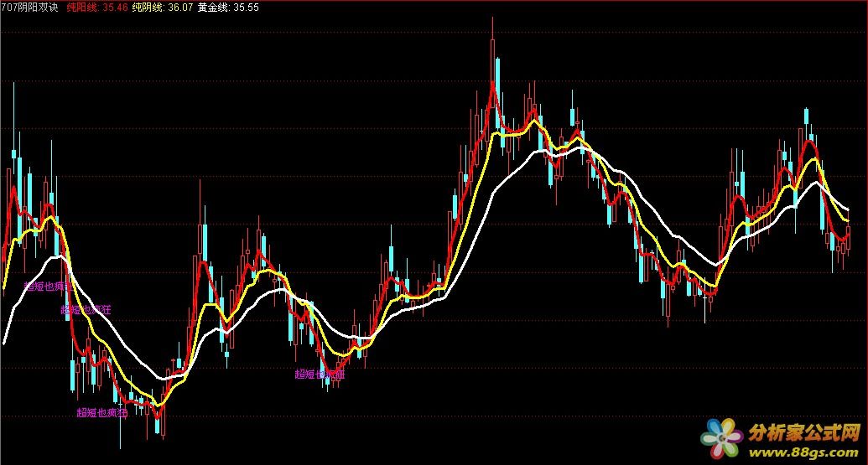The image size is (868, 465).
Task: Select the 纯阴线: 36.07 legend value
Action: (162, 8)
